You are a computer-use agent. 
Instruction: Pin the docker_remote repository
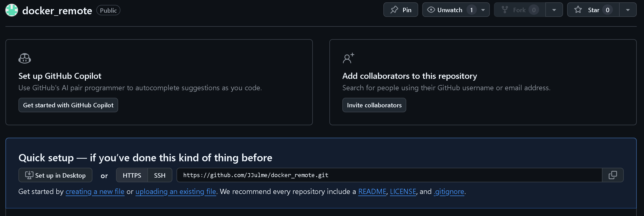click(x=401, y=10)
